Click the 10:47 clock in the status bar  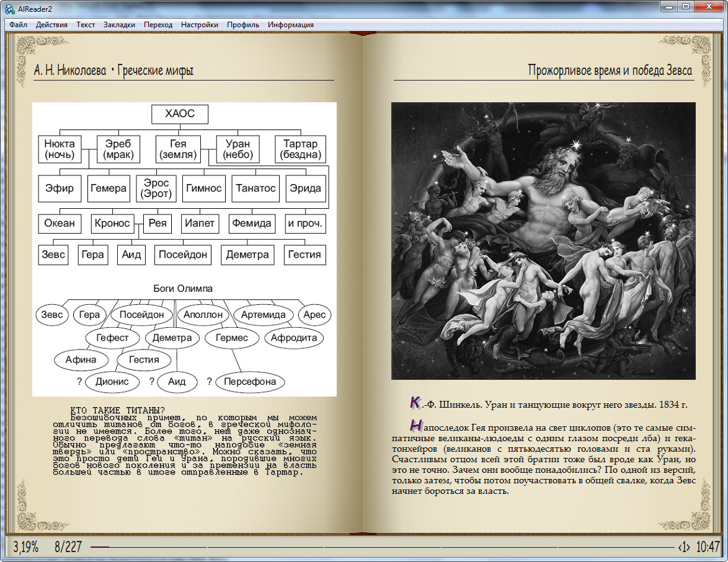(x=708, y=547)
